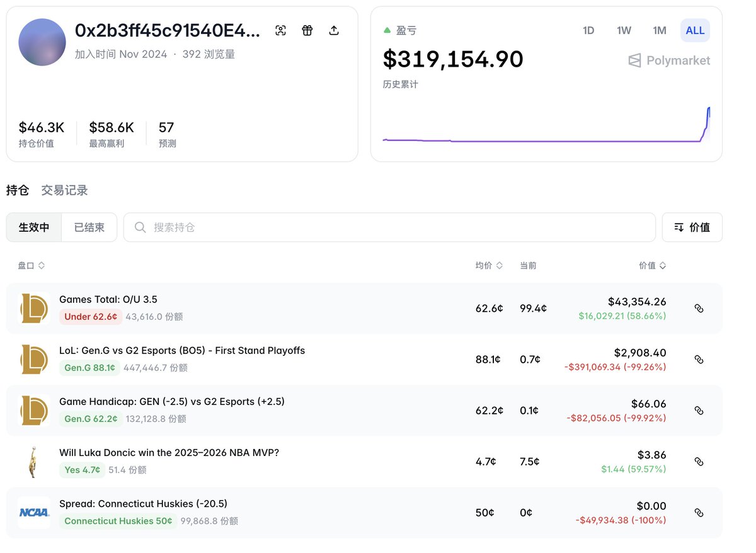The height and width of the screenshot is (553, 756).
Task: Sort by 均价 column header
Action: (489, 266)
